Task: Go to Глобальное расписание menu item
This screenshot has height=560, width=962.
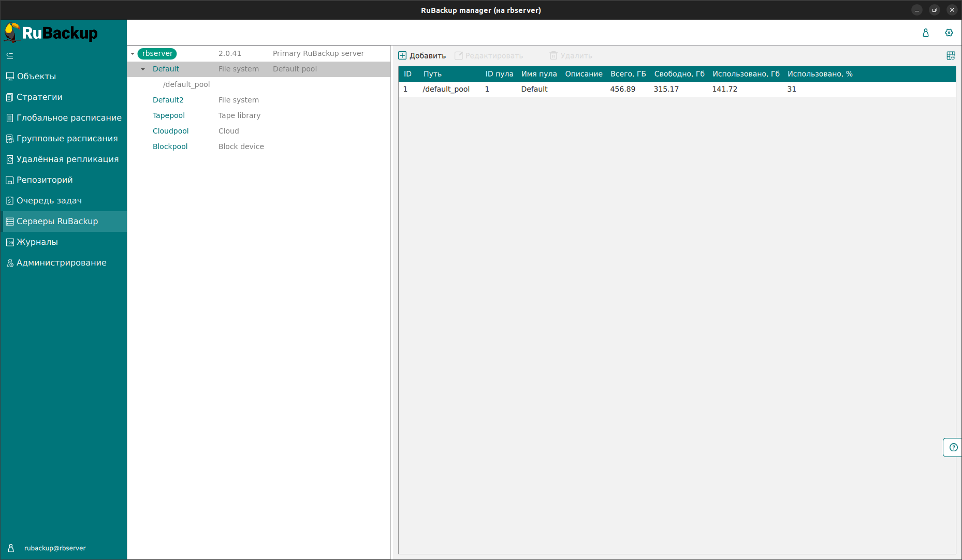Action: click(x=69, y=118)
